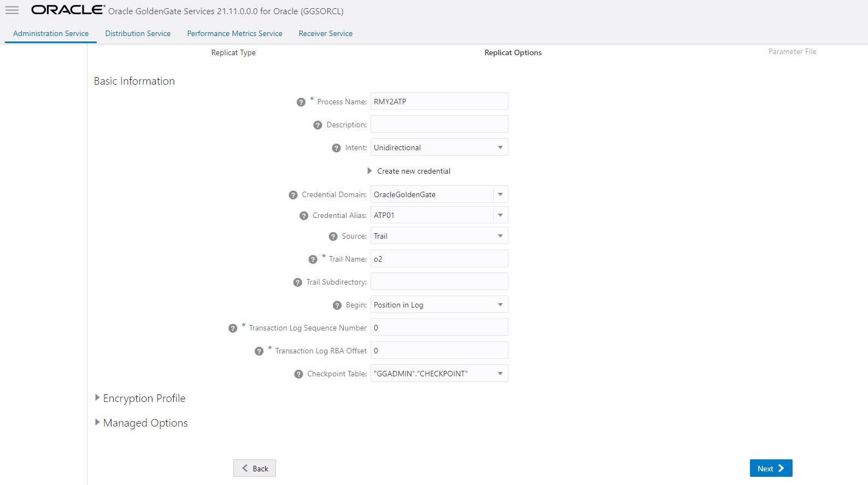
Task: Click help icon for Checkpoint Table
Action: pos(298,374)
